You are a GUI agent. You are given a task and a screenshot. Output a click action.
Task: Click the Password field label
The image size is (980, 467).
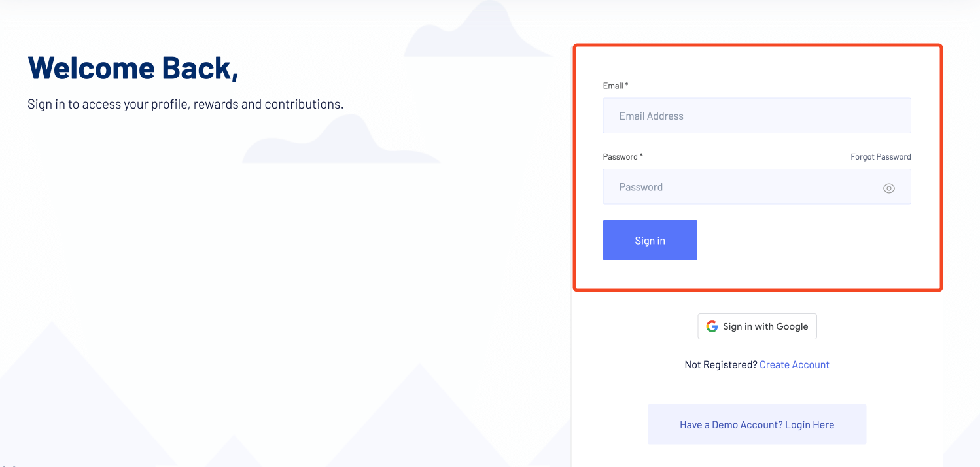click(618, 156)
